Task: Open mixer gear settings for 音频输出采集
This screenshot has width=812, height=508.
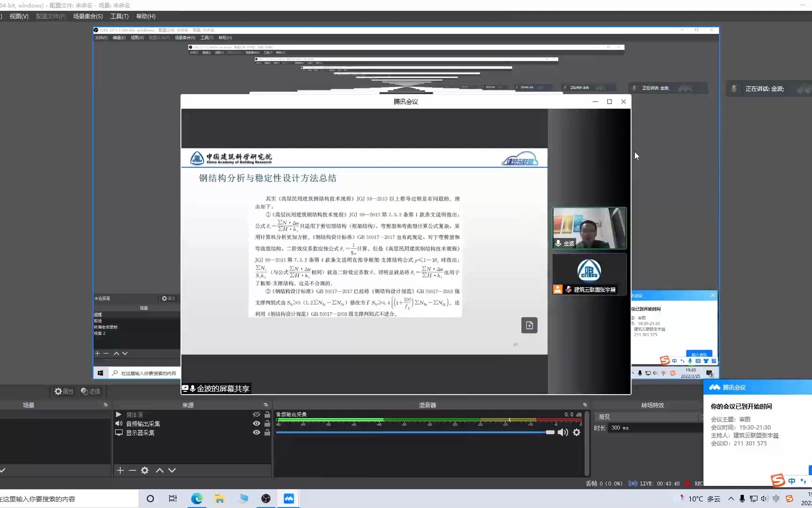Action: click(577, 432)
